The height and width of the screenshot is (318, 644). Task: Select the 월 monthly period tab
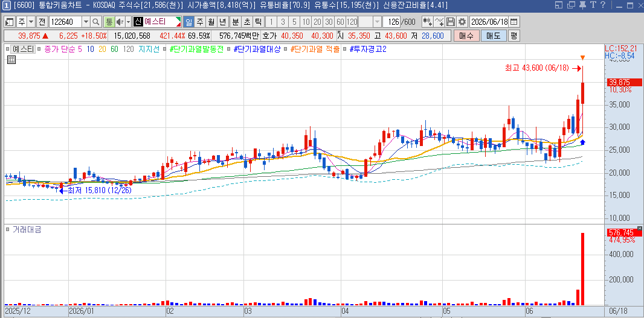click(211, 22)
